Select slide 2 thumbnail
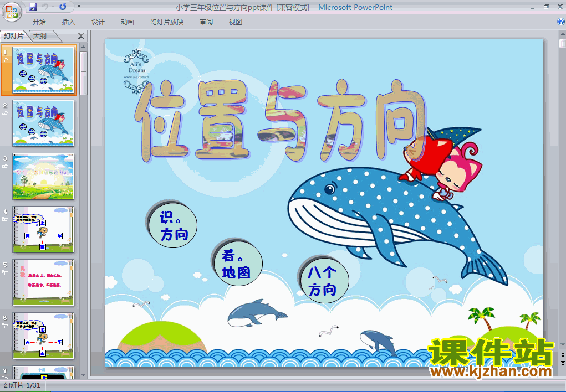This screenshot has width=566, height=392. tap(43, 123)
